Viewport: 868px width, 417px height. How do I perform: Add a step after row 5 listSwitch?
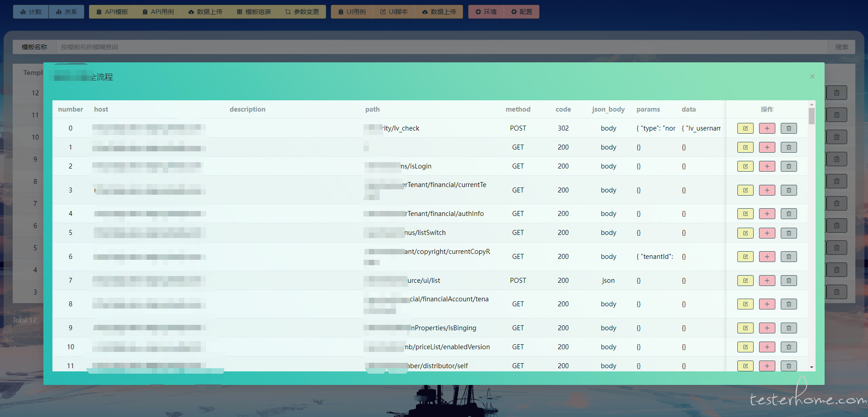[x=767, y=233]
